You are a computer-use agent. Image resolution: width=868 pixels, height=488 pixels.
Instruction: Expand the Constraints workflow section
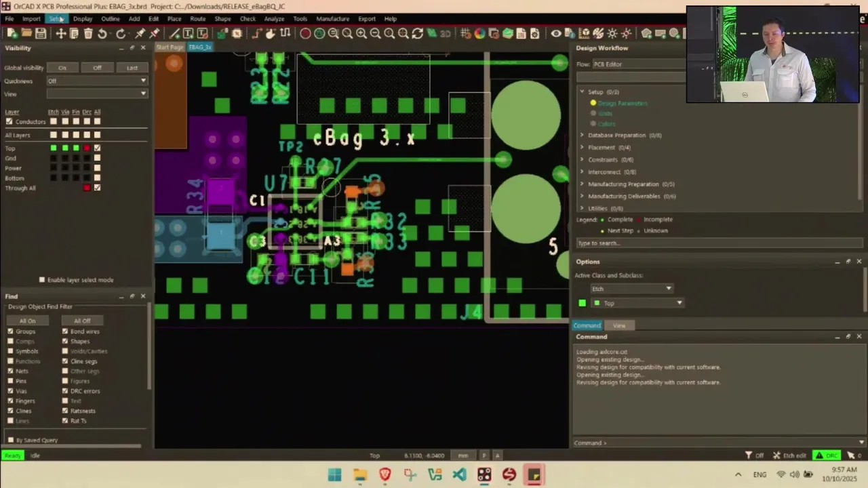point(582,159)
